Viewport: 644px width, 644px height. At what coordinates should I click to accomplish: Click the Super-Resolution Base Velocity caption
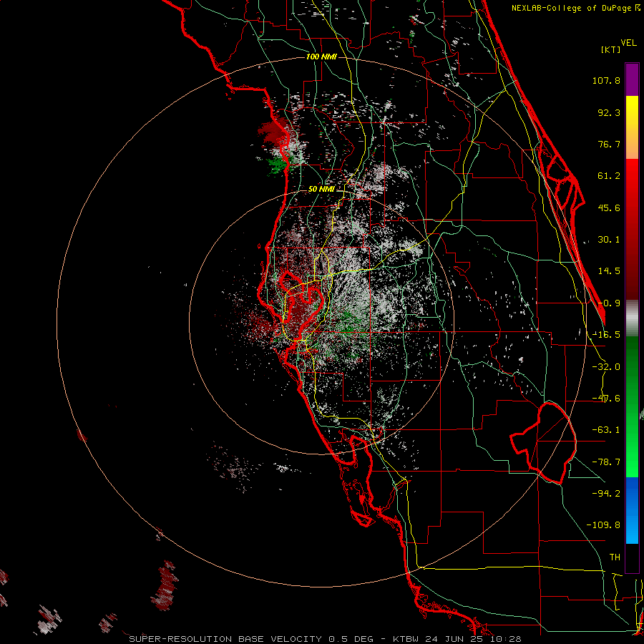(x=325, y=639)
